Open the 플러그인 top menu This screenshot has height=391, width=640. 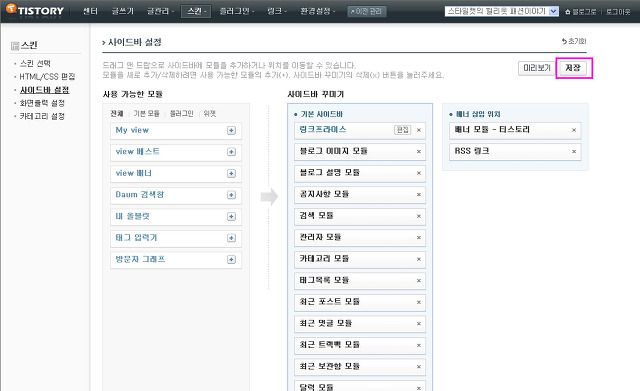click(236, 11)
